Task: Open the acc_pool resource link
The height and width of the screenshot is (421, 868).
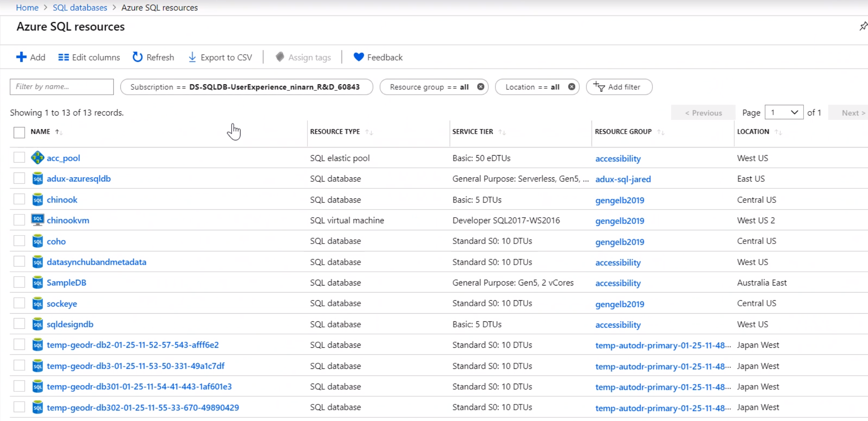Action: [x=63, y=158]
